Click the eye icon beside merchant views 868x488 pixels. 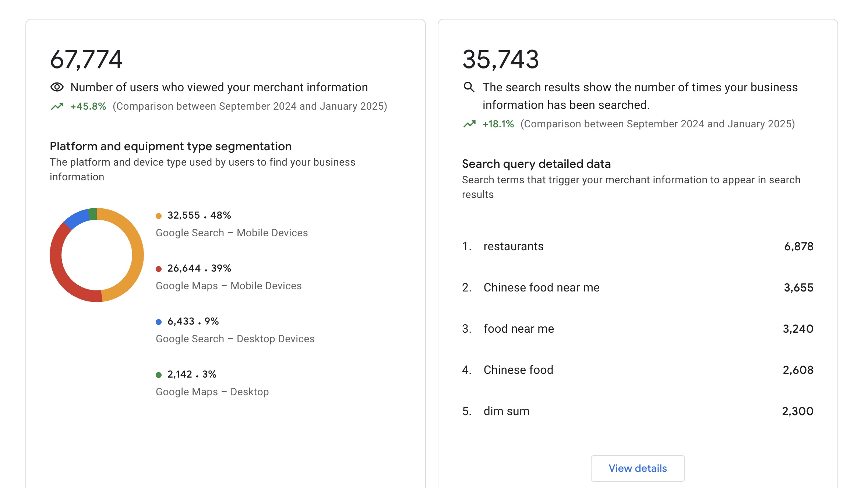coord(57,87)
